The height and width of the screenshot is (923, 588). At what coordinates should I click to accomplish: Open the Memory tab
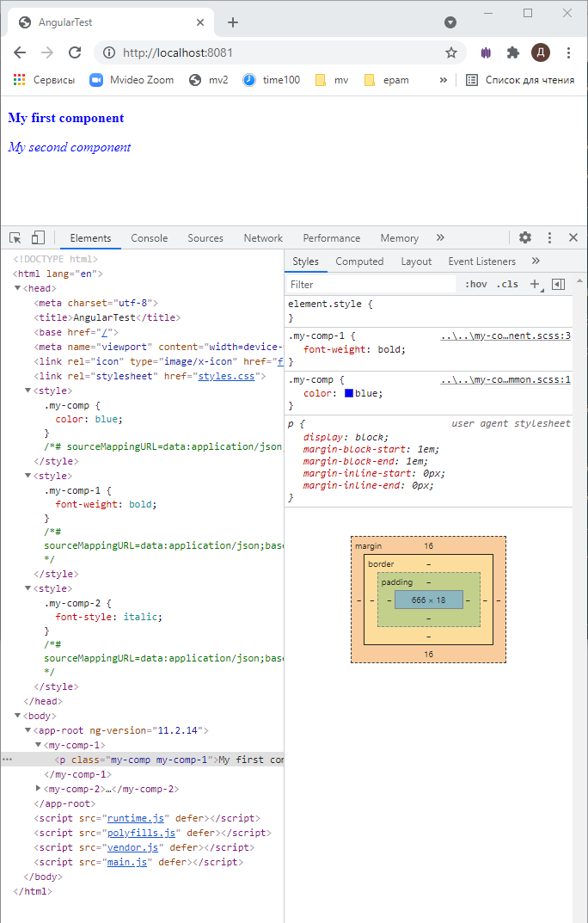click(399, 237)
